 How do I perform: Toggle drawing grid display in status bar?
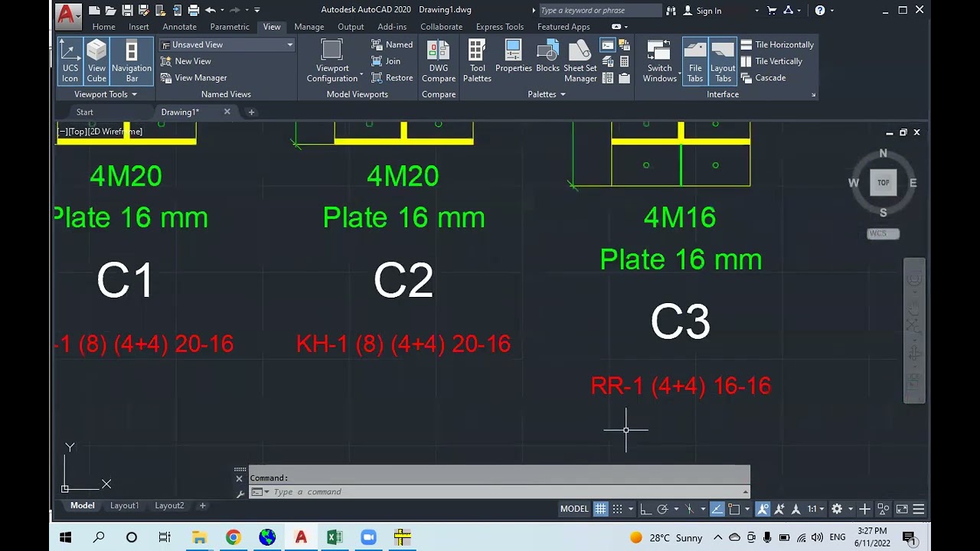[601, 509]
